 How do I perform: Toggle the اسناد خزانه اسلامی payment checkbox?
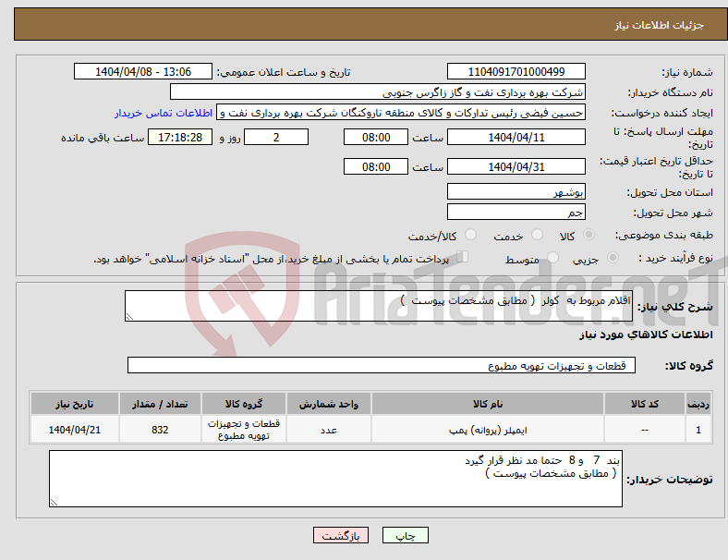463,257
